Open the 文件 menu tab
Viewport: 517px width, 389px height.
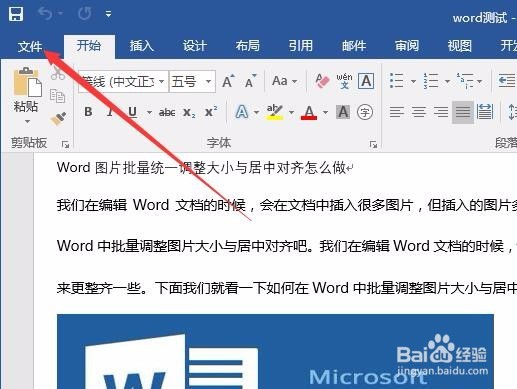coord(30,46)
